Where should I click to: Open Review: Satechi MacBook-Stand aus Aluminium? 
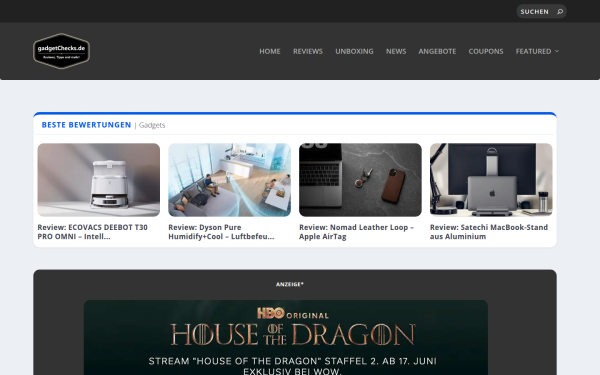click(489, 232)
